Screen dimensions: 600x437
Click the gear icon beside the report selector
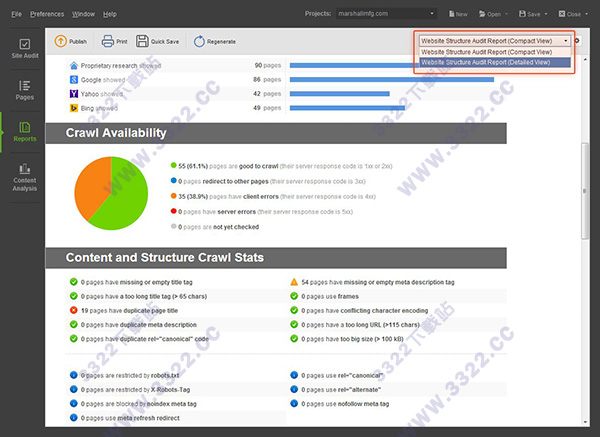point(577,41)
